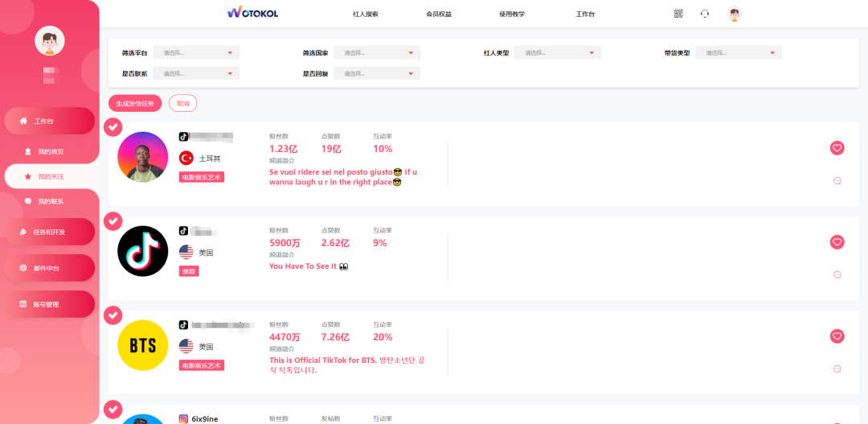The width and height of the screenshot is (868, 424).
Task: Click the 7.26亿 likes value
Action: (x=335, y=337)
